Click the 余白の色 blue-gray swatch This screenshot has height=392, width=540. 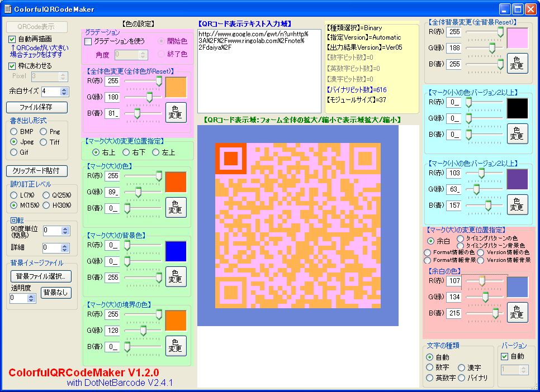click(x=518, y=288)
